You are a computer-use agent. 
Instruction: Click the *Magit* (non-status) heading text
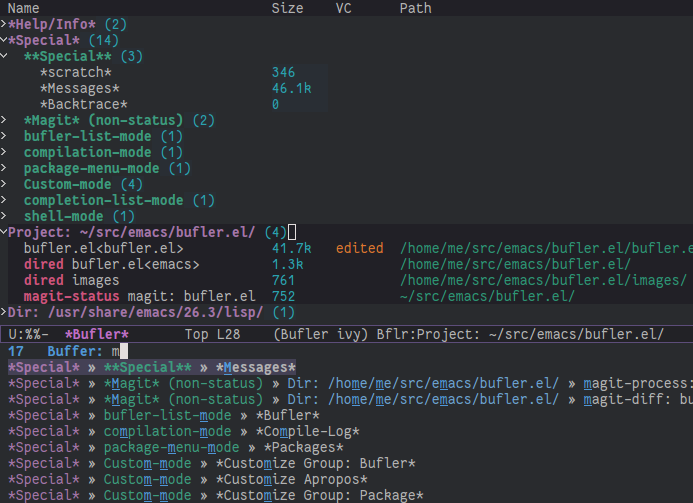click(x=103, y=120)
